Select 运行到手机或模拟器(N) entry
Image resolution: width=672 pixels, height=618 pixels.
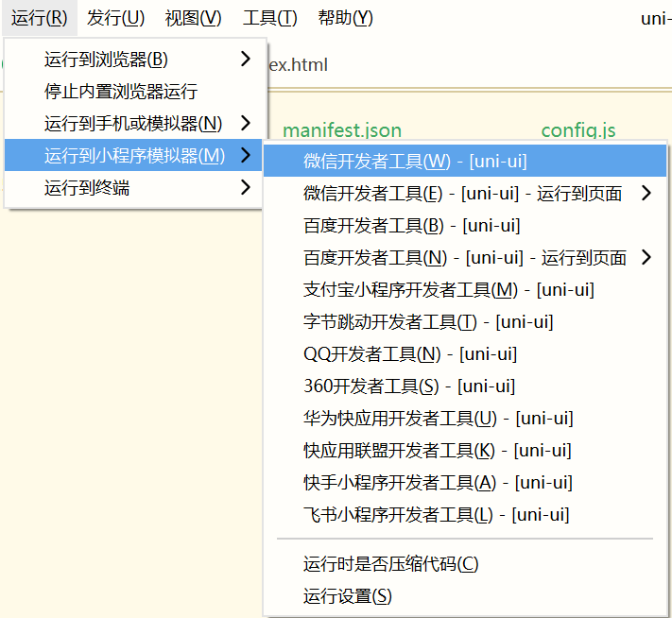coord(133,124)
